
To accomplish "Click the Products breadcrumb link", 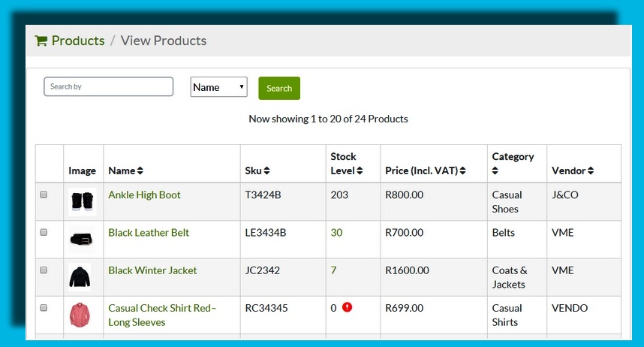I will pos(78,41).
